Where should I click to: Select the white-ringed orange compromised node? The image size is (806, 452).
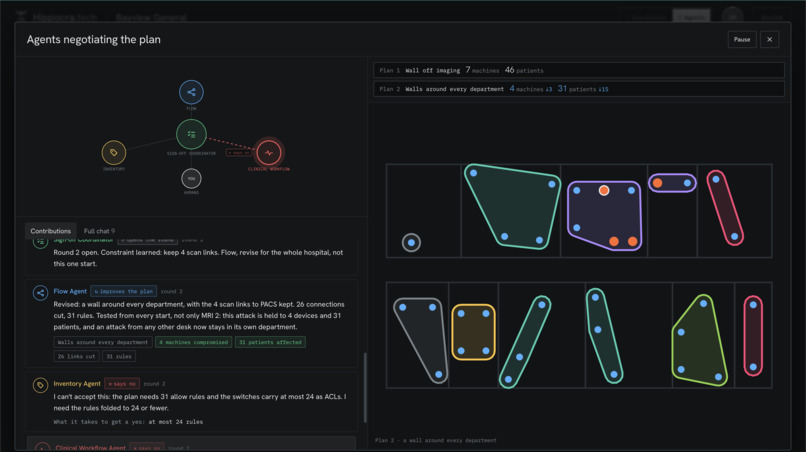pyautogui.click(x=603, y=190)
